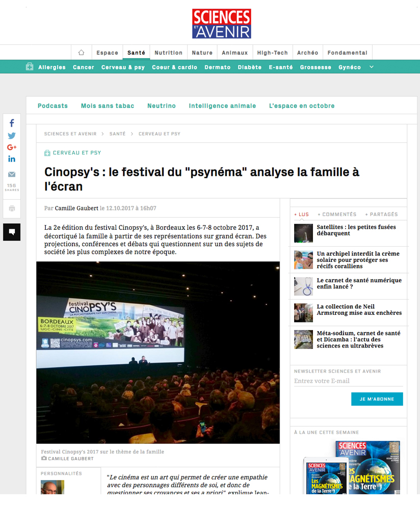Open the Mois sans tabac link

(x=108, y=106)
